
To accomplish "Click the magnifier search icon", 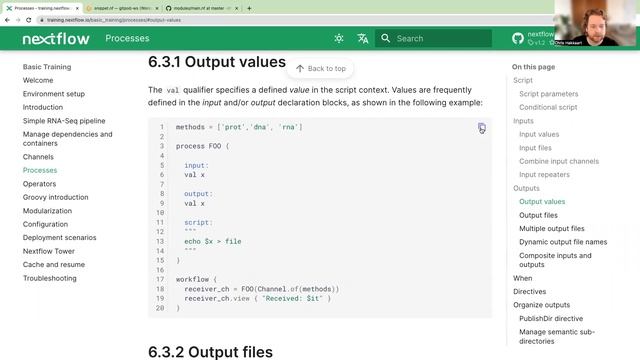I will click(385, 38).
